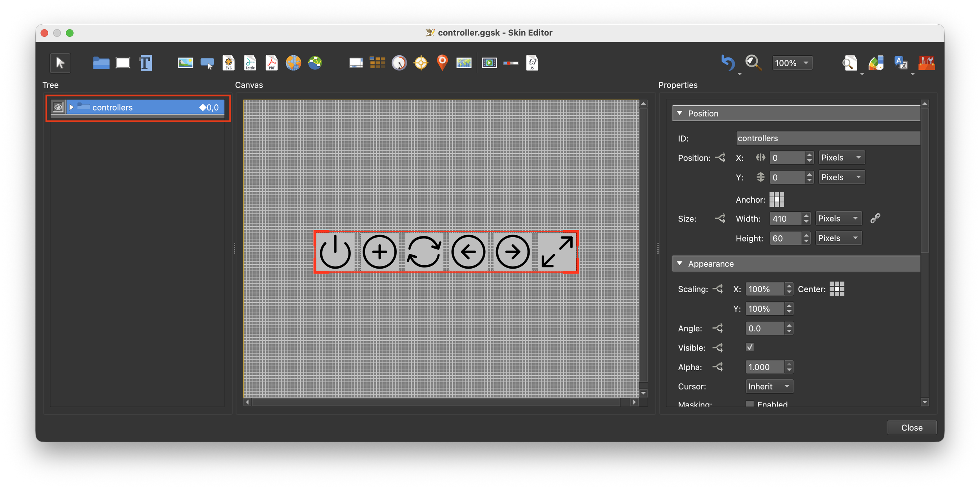
Task: Add an SVG element
Action: [229, 63]
